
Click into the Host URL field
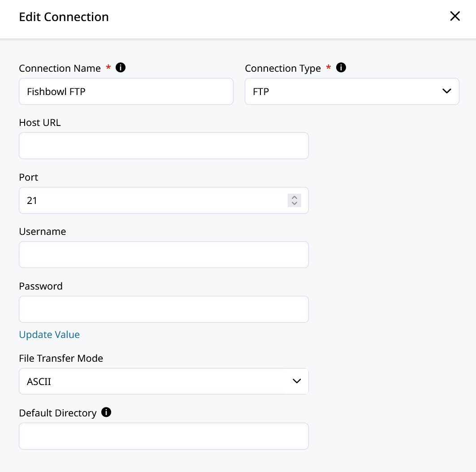click(x=164, y=146)
